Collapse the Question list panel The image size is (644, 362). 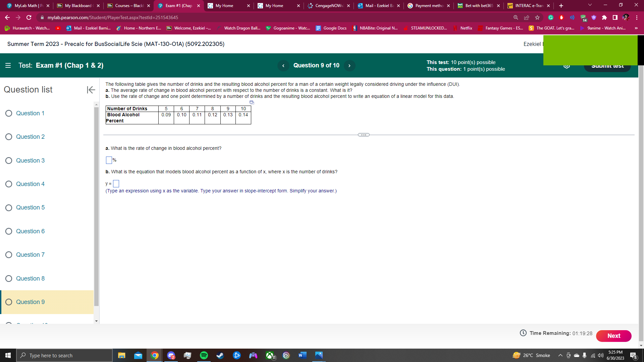[x=91, y=89]
